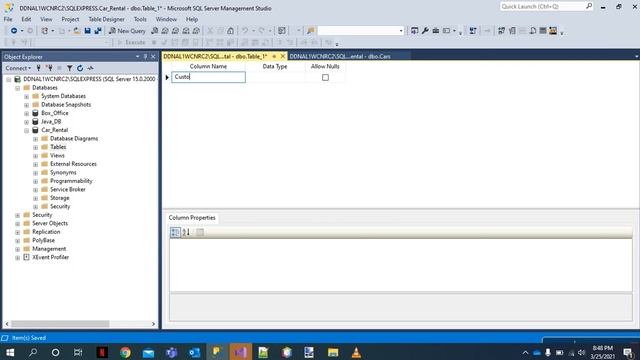
Task: Select the XEvent Profiler node
Action: click(x=51, y=257)
